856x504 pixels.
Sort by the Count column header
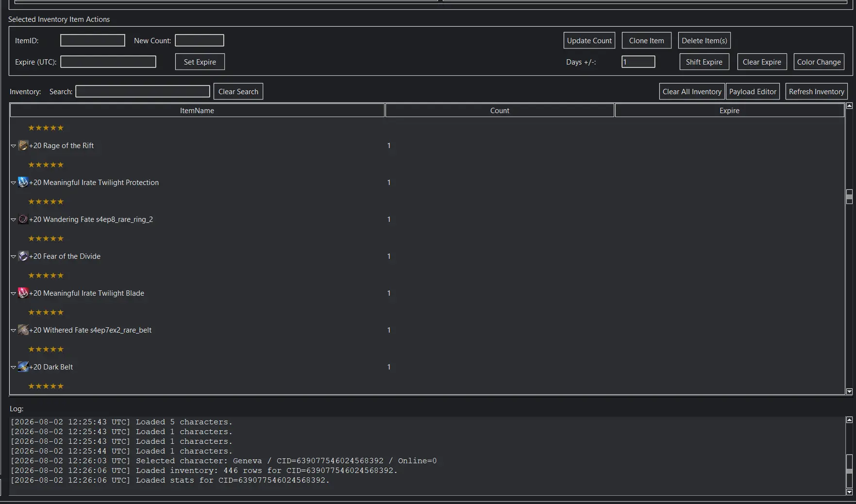pyautogui.click(x=500, y=110)
